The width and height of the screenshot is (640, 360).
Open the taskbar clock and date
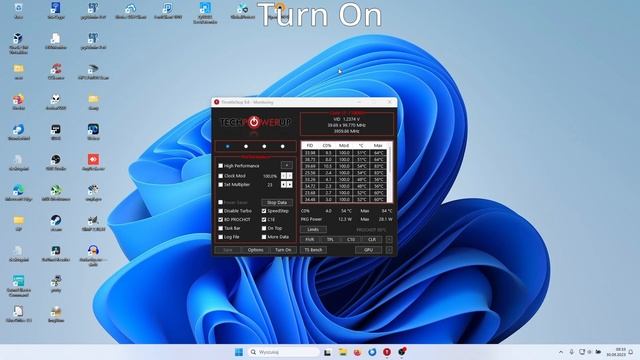616,352
